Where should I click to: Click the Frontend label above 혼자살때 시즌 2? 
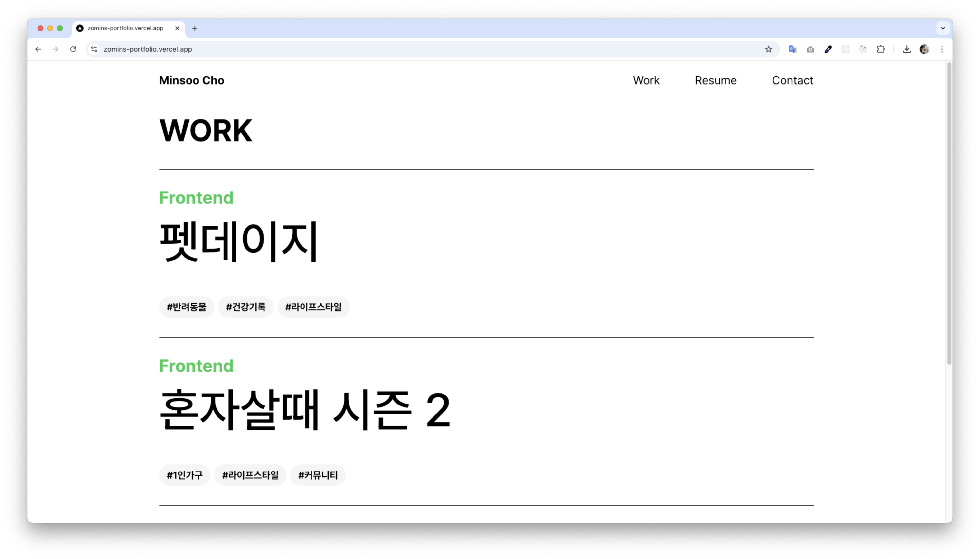(196, 366)
